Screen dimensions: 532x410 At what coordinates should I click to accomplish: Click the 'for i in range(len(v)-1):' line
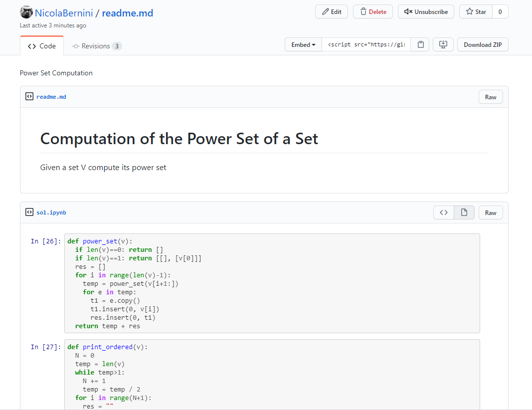123,275
